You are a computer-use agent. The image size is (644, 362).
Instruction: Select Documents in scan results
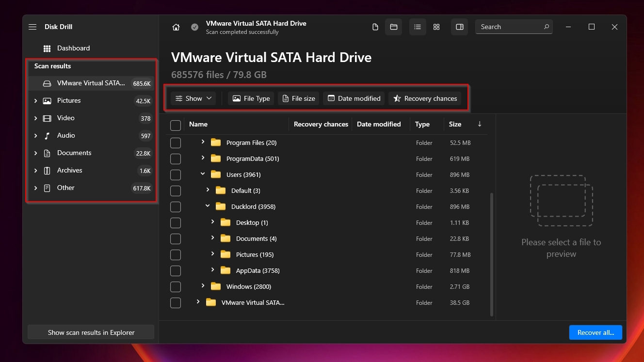click(91, 153)
